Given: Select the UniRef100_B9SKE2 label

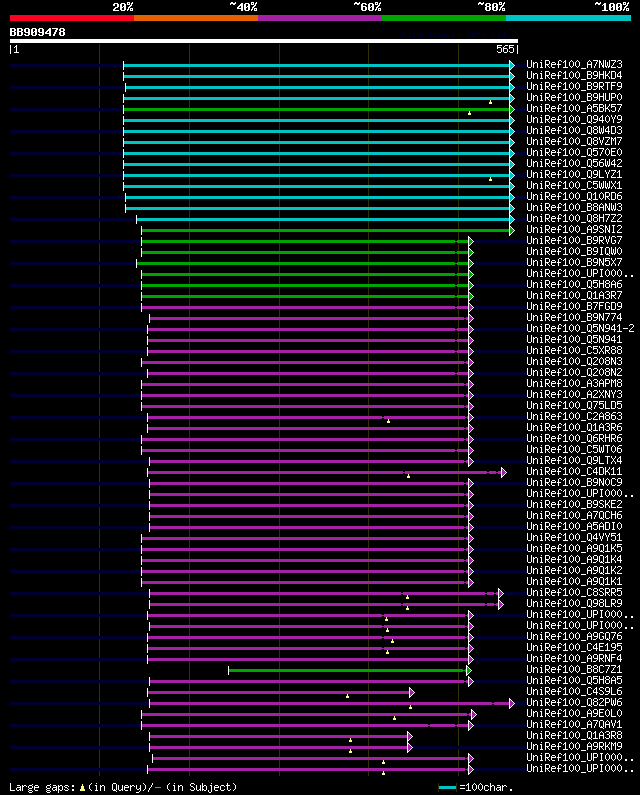Looking at the screenshot, I should (x=574, y=504).
